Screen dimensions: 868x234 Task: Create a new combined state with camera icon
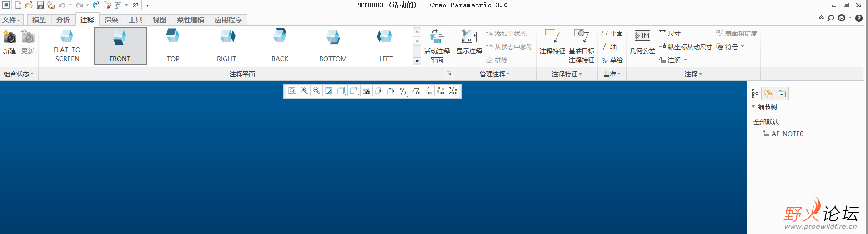(10, 42)
